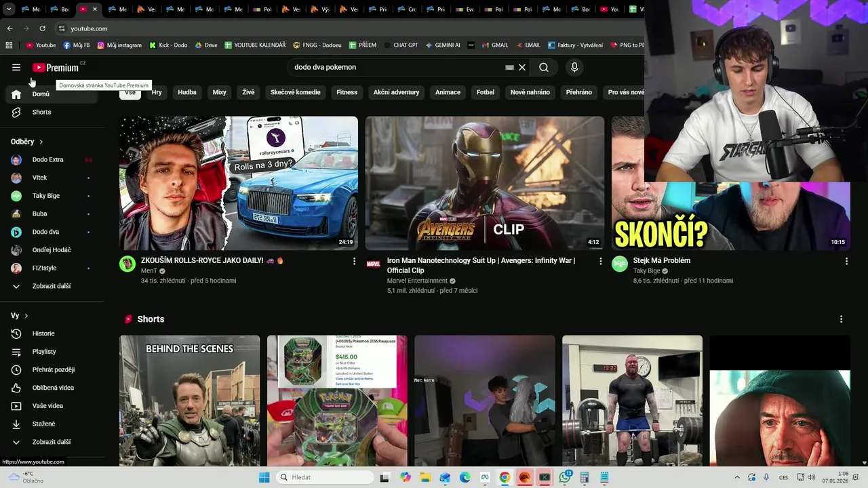This screenshot has width=868, height=488.
Task: Select the Animace filter chip
Action: coord(448,92)
